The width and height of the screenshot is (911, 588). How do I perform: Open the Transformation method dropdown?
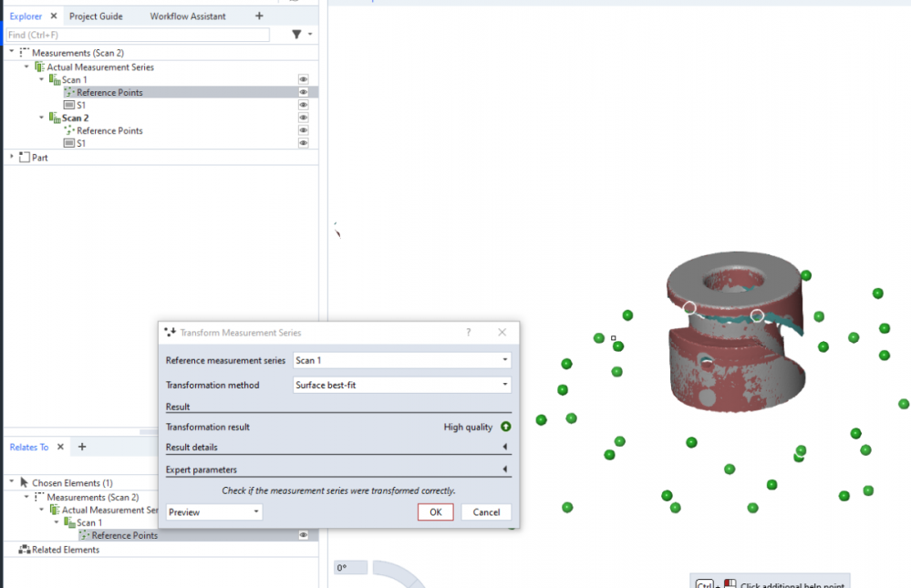(x=401, y=385)
